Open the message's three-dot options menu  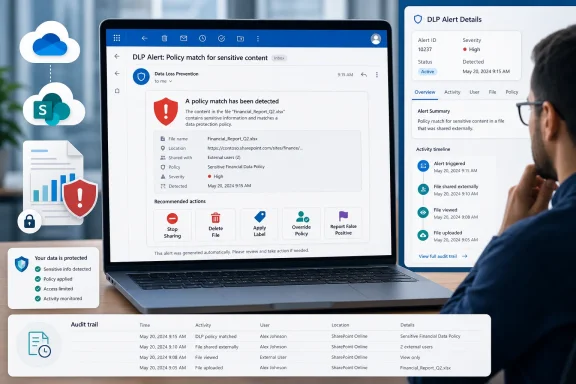(x=377, y=75)
